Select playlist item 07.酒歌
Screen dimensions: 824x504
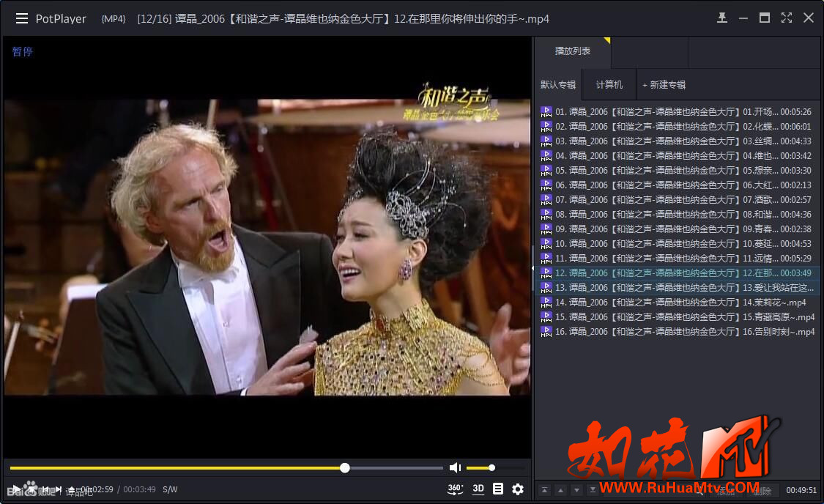[678, 200]
